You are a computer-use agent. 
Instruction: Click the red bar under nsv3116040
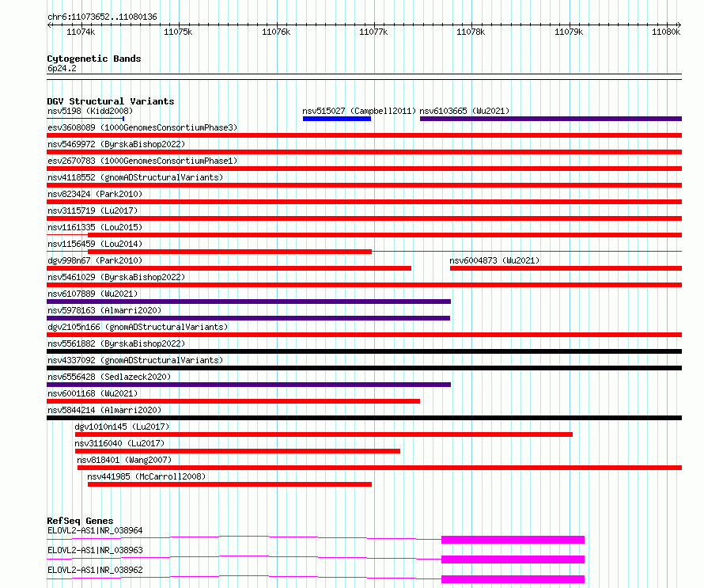[237, 451]
